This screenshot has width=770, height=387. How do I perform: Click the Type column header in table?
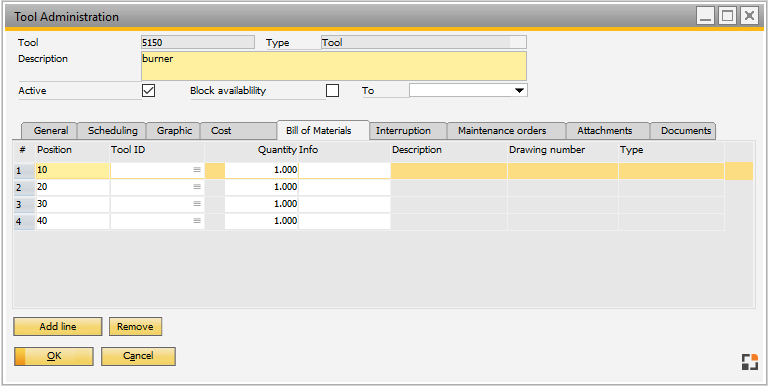[671, 150]
